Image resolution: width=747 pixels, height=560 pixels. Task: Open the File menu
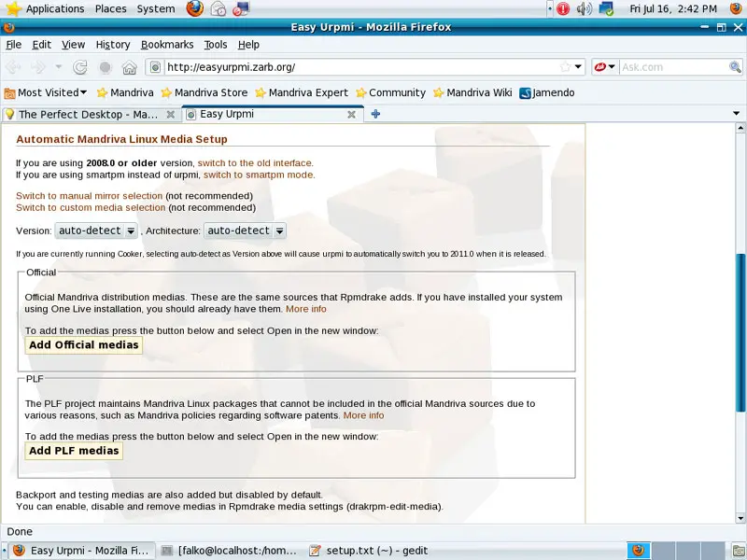pos(13,44)
